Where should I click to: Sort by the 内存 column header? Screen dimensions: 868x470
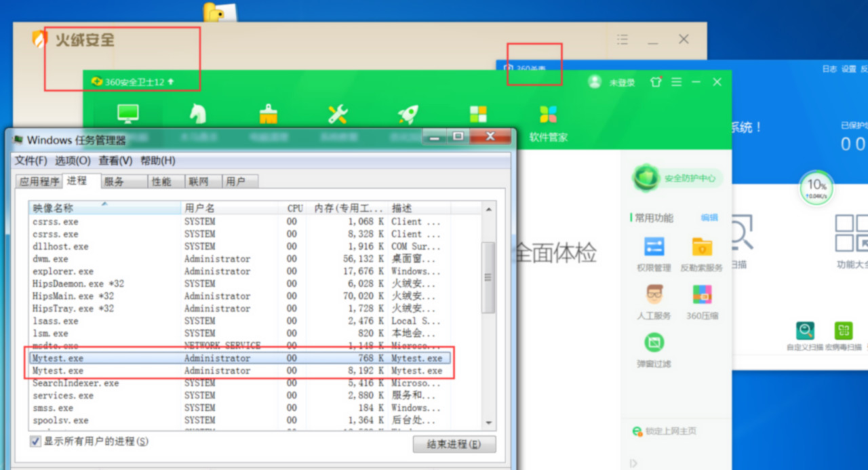click(347, 208)
